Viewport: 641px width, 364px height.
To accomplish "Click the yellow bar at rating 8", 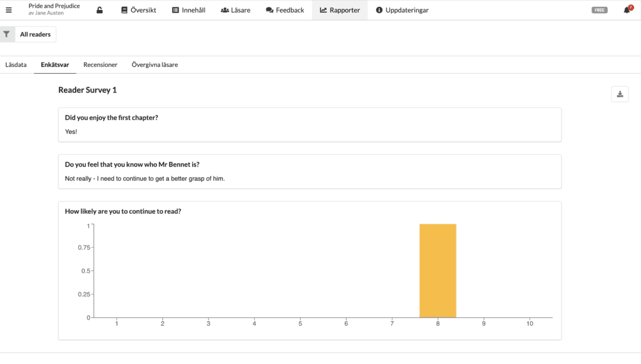I will point(438,270).
